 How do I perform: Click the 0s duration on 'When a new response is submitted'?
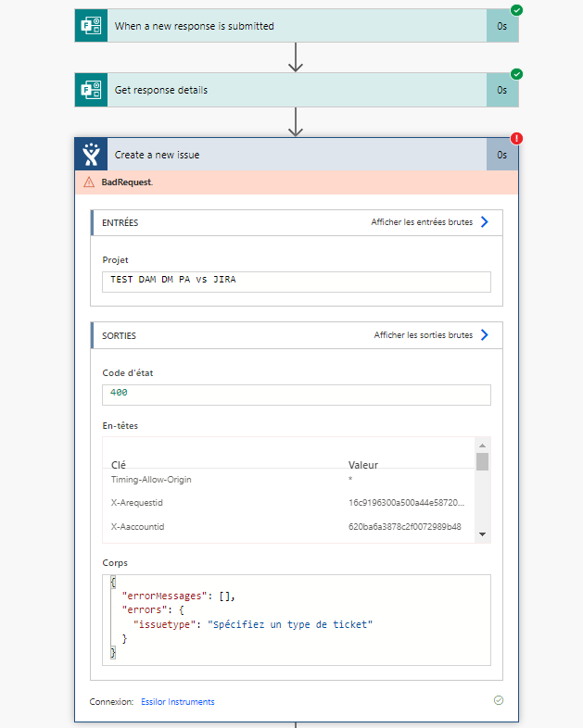tap(501, 26)
